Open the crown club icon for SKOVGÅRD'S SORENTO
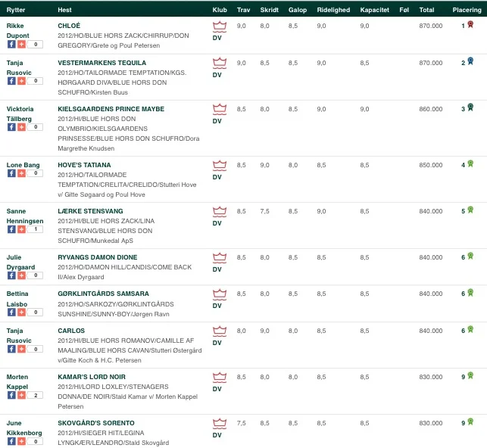Image resolution: width=487 pixels, height=448 pixels. pyautogui.click(x=220, y=424)
